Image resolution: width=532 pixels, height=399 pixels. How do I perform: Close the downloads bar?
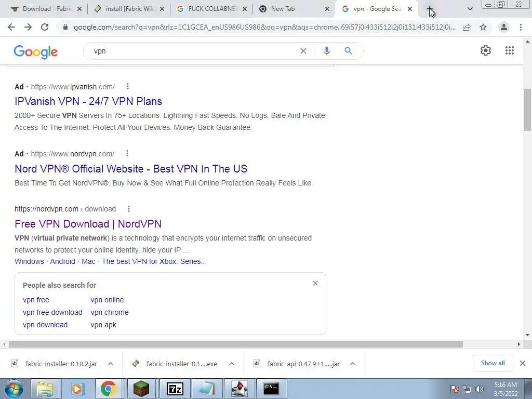pos(523,363)
